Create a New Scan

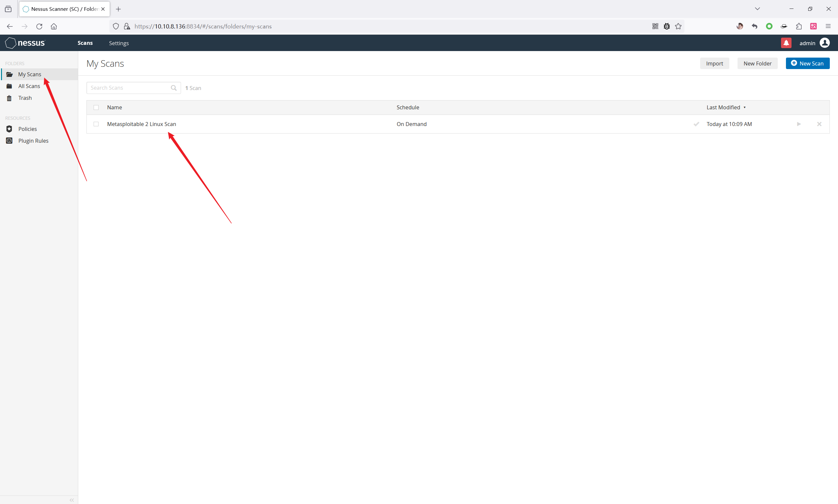click(x=808, y=63)
